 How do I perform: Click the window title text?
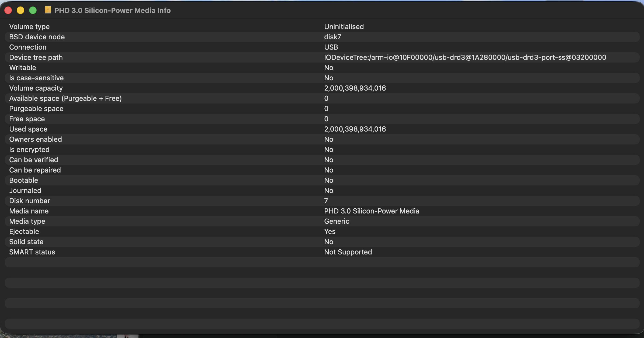click(x=113, y=11)
